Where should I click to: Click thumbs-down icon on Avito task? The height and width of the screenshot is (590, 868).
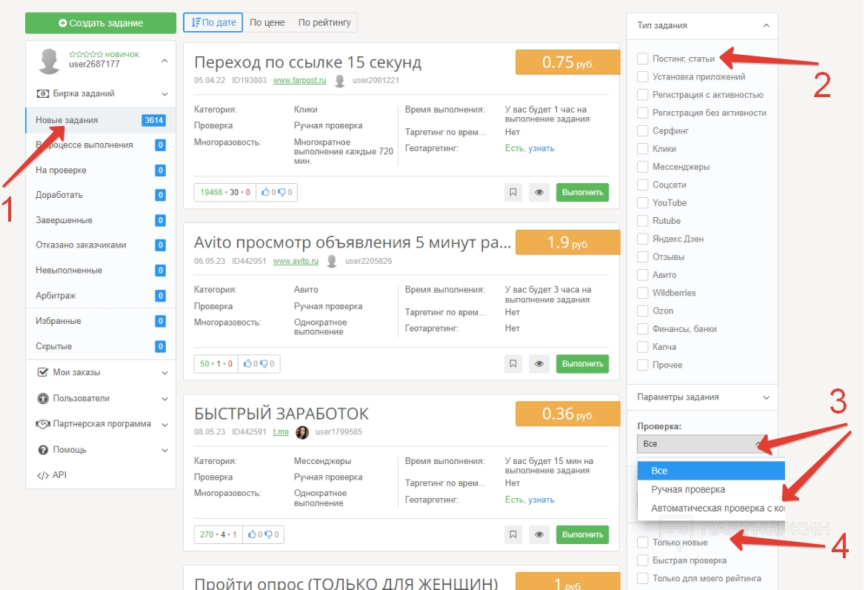(264, 364)
